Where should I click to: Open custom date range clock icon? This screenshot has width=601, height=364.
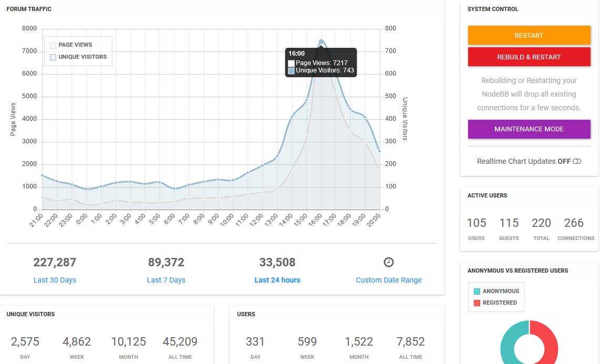(x=389, y=262)
